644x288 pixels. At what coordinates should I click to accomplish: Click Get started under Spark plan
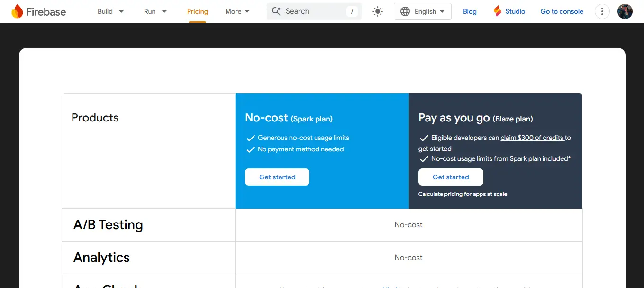[277, 177]
